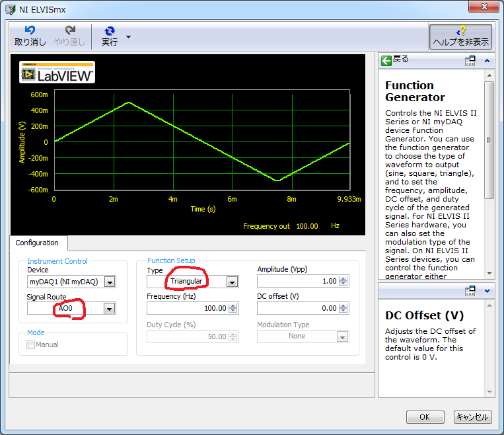504x435 pixels.
Task: Click the Function Generator help scrollbar thumb
Action: [489, 140]
